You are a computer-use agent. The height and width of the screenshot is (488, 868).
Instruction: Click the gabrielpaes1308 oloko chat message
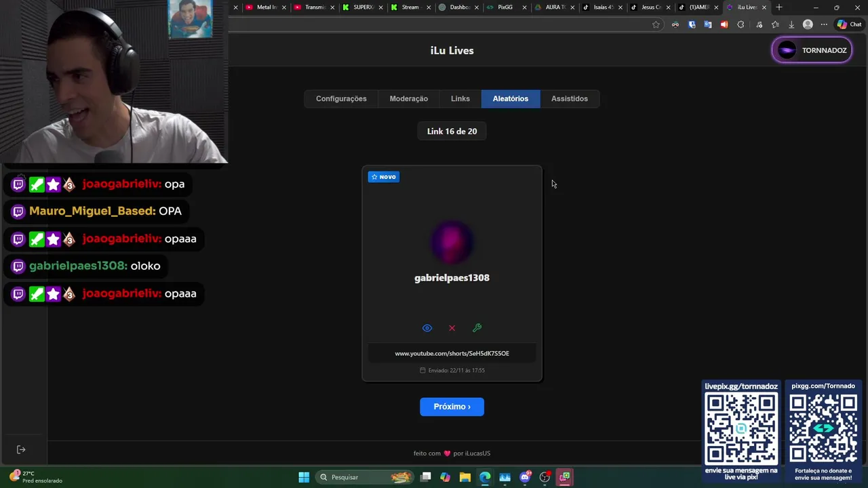click(x=86, y=266)
